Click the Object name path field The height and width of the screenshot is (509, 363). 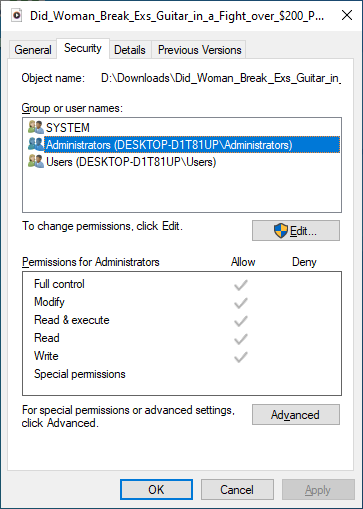[221, 78]
